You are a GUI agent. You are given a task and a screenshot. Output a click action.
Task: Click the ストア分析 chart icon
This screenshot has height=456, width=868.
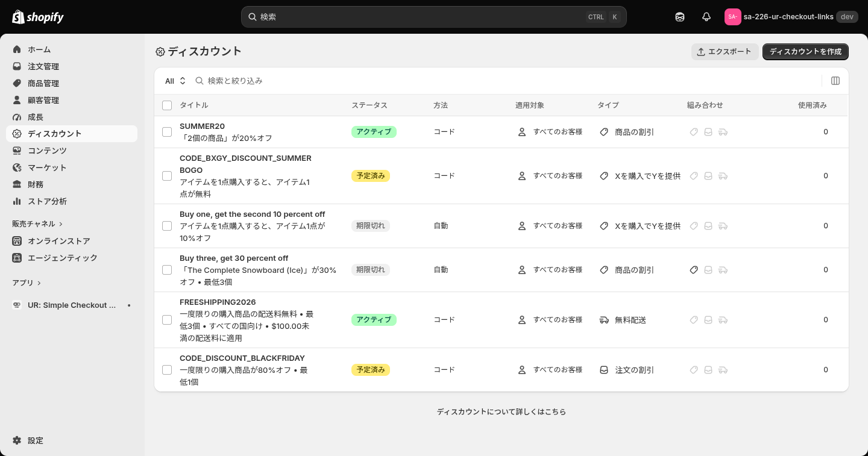tap(17, 201)
